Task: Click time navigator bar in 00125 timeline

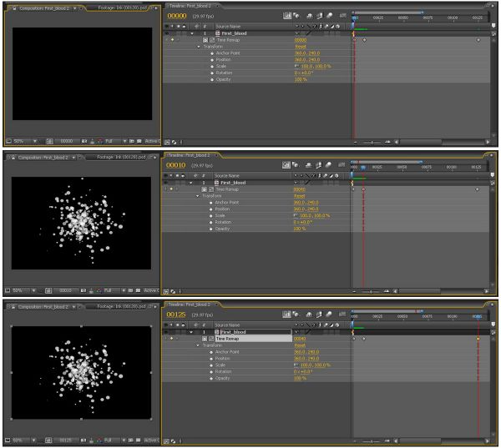Action: click(x=387, y=310)
